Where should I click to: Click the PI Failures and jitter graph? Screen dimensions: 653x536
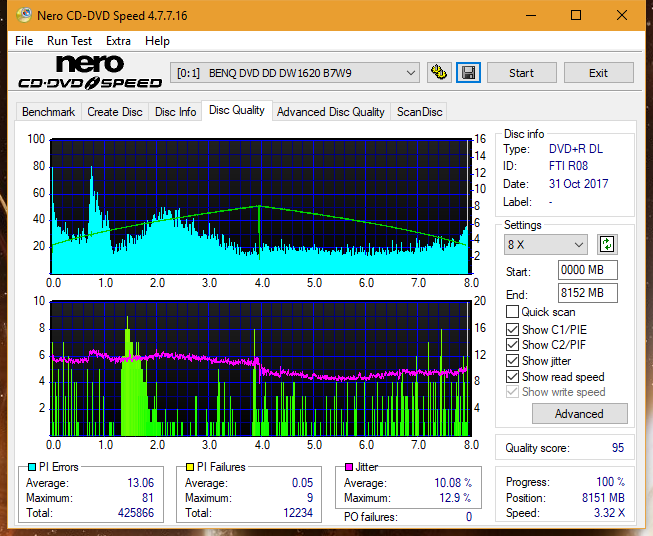[x=261, y=369]
